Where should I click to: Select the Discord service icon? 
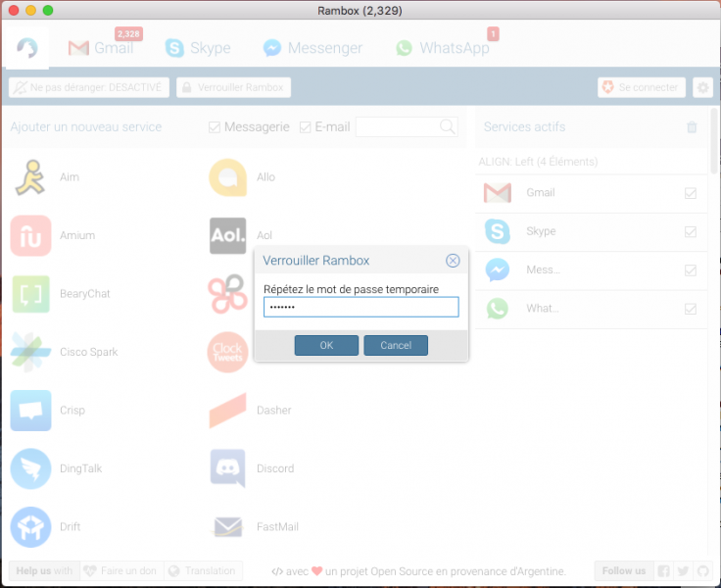[227, 468]
